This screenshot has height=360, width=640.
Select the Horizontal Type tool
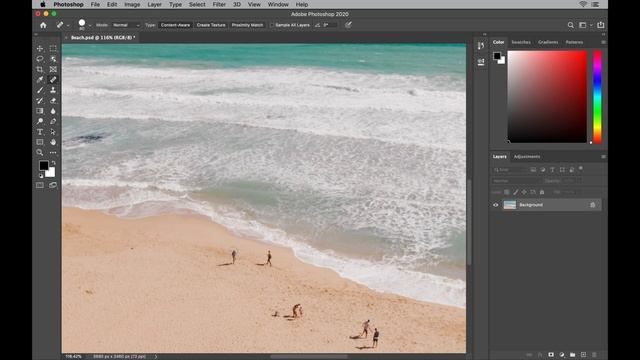click(x=40, y=132)
